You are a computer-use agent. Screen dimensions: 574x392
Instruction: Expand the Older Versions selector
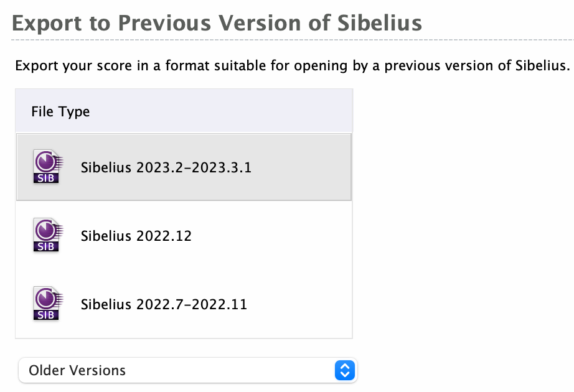(x=187, y=370)
